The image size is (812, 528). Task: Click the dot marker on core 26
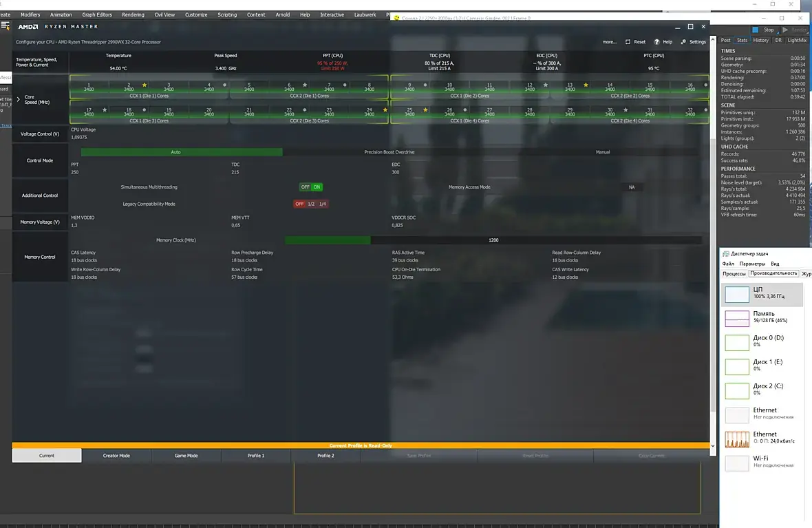coord(465,110)
